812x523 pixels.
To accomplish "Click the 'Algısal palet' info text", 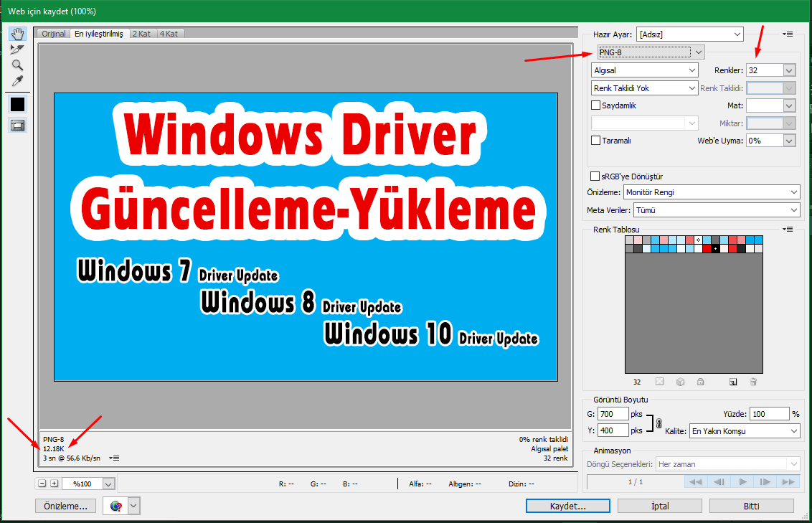I will tap(549, 448).
